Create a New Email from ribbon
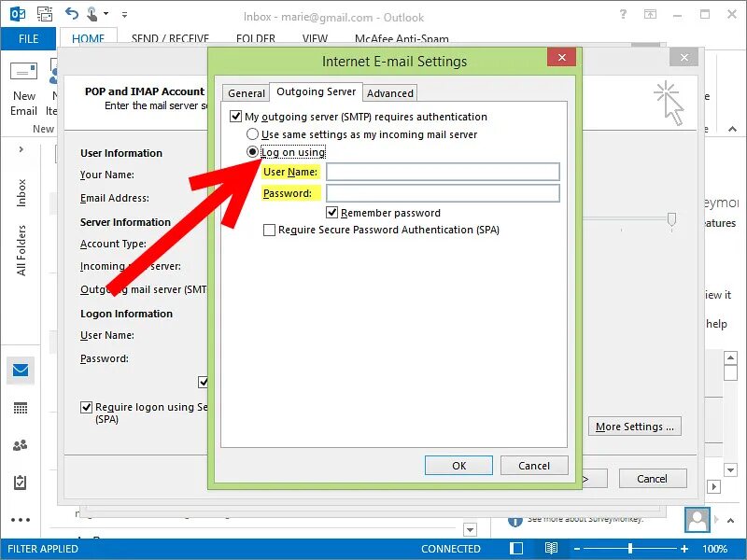 coord(24,90)
